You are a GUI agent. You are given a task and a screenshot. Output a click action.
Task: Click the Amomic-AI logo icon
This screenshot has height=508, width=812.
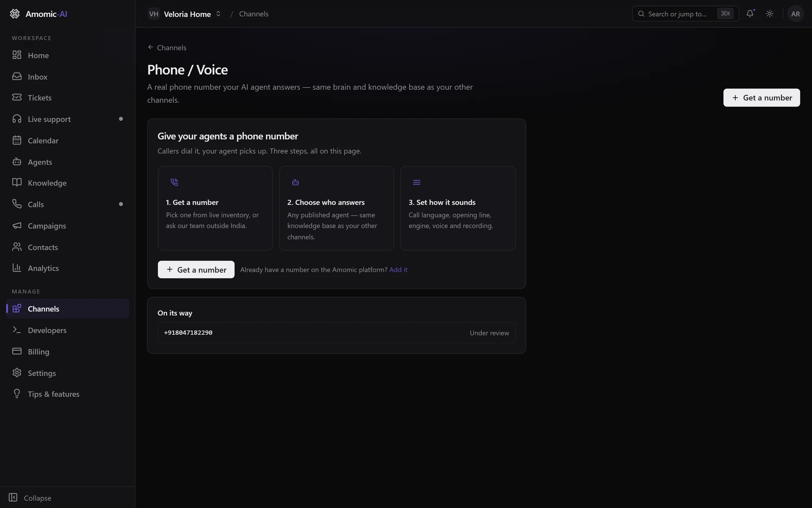click(15, 14)
